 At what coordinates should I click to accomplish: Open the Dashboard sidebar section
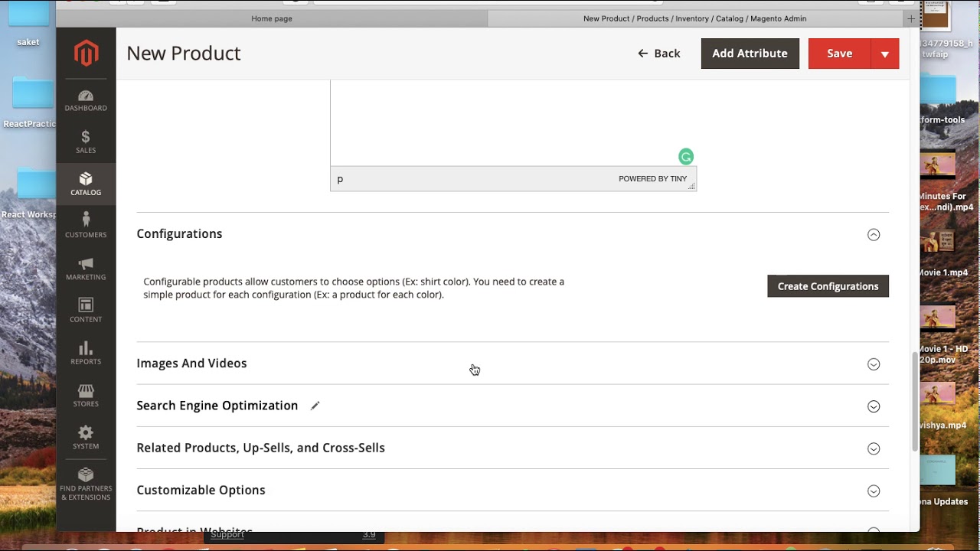pos(86,100)
